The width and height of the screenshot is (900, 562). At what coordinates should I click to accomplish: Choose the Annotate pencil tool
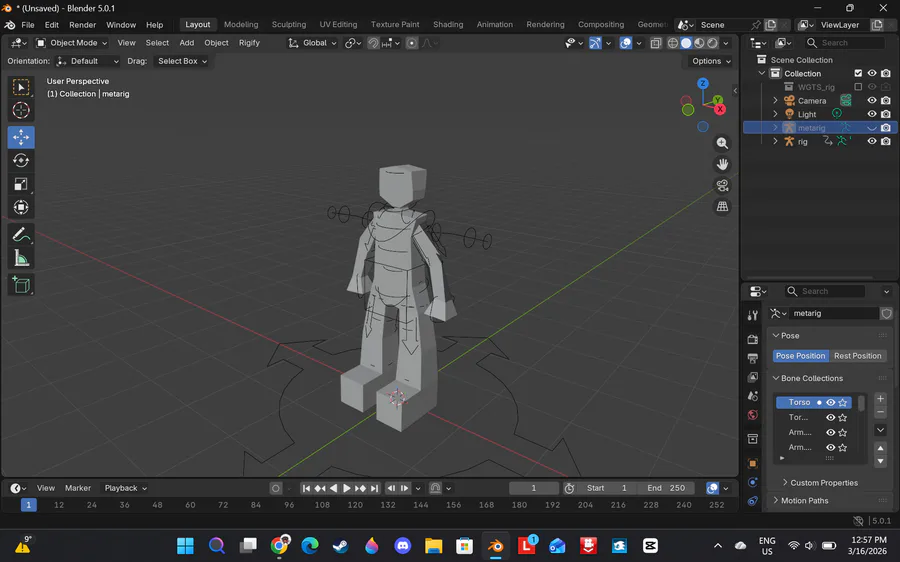(21, 235)
